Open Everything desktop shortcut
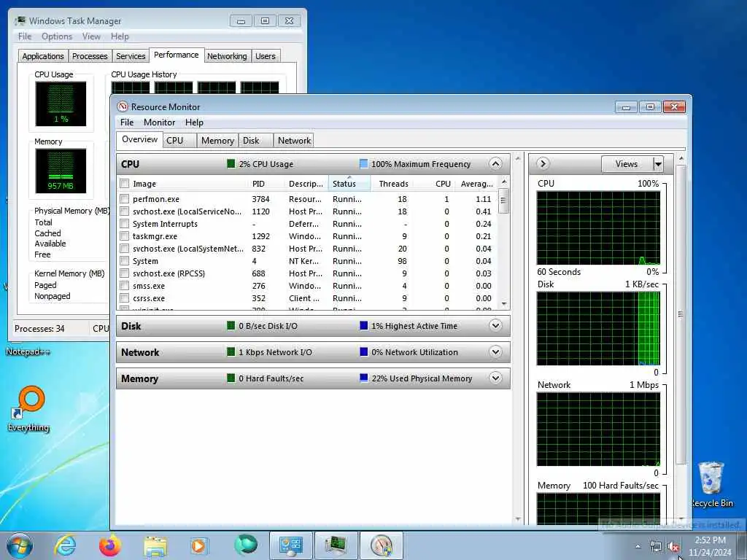747x560 pixels. tap(28, 408)
